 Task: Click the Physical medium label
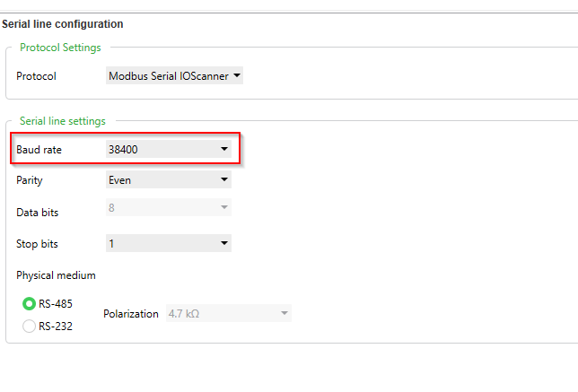pos(56,275)
